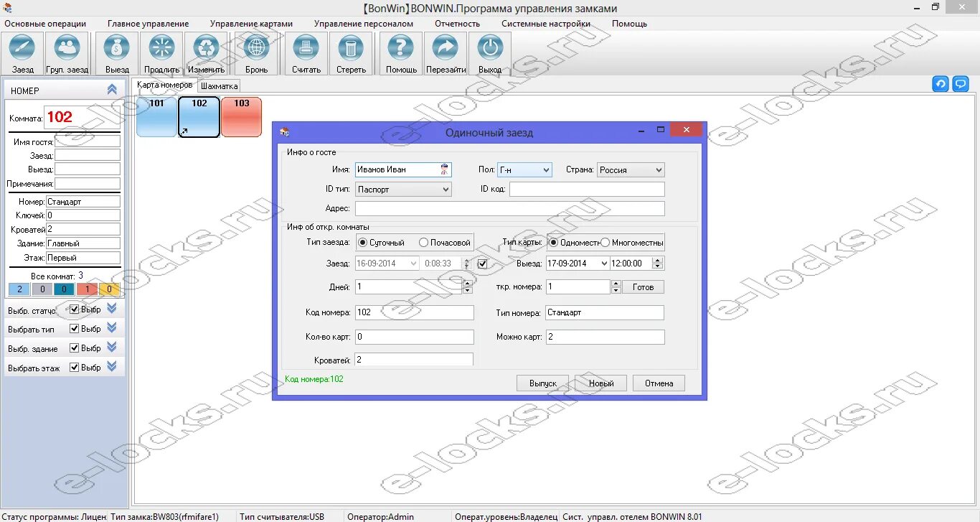Open the Бронь reservation globe icon
Viewport: 980px width, 522px height.
(256, 54)
